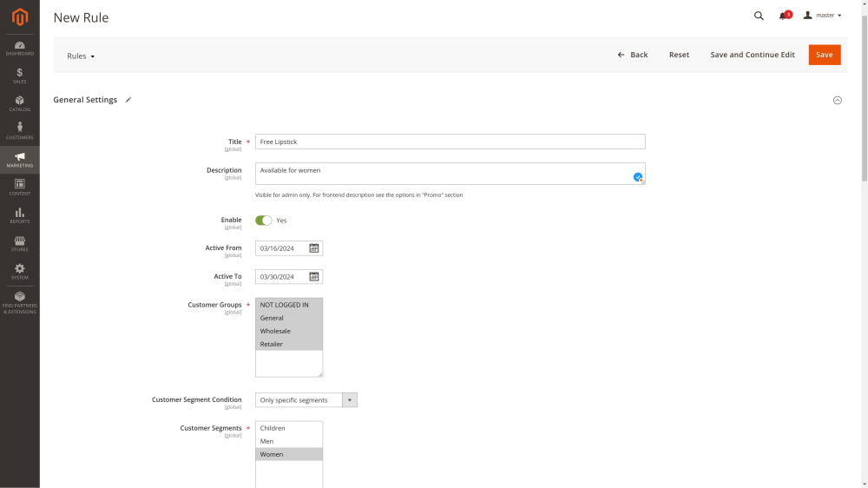Click the Description text area
The image size is (868, 488).
(x=450, y=174)
